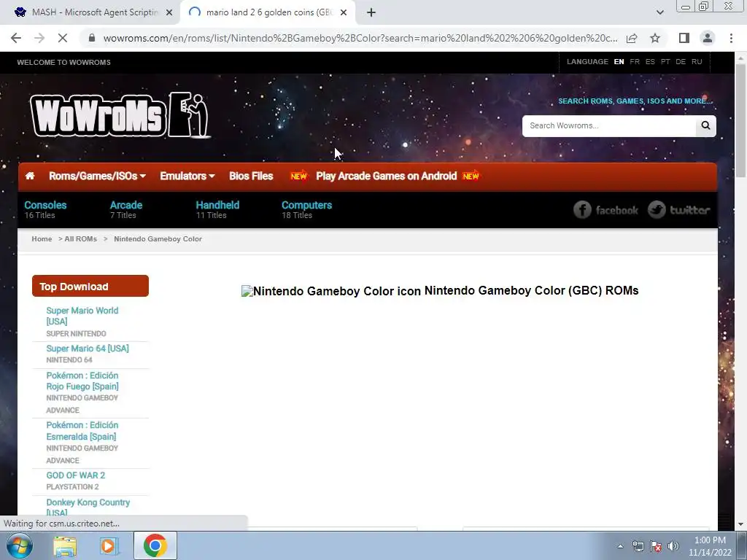Open taskbar clock showing 1:00 PM
Image resolution: width=747 pixels, height=560 pixels.
(710, 546)
